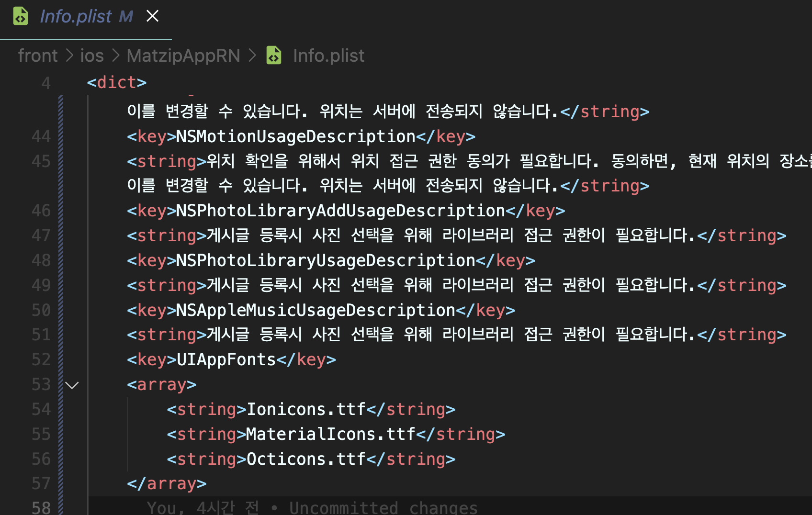Click UIAppFonts key text
812x515 pixels.
[x=226, y=359]
